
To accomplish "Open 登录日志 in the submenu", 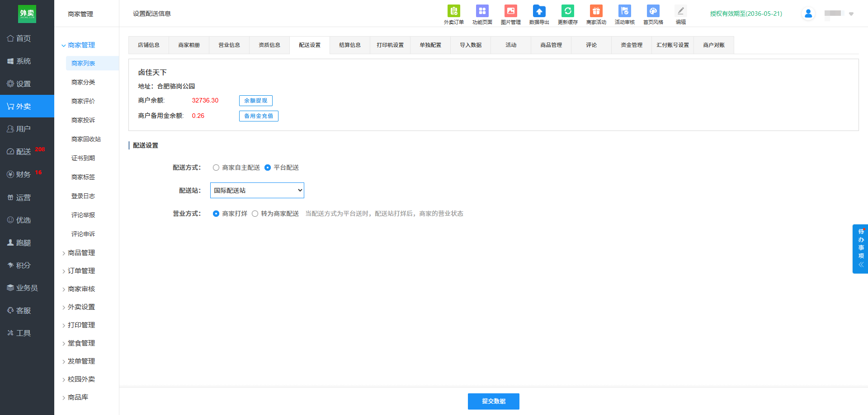I will tap(83, 196).
